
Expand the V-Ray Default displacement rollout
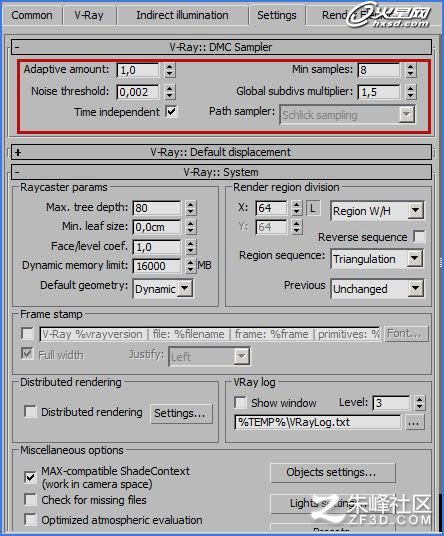click(x=221, y=152)
